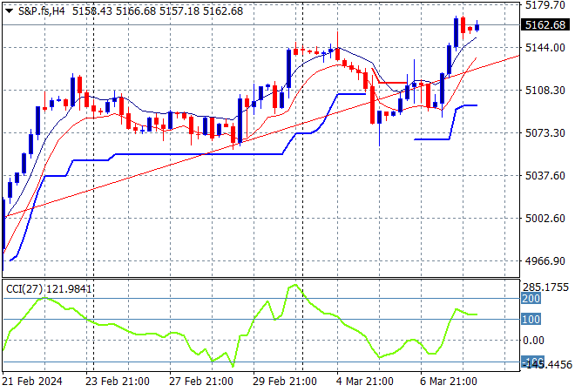Click the negative level tag on CCI axis
This screenshot has width=575, height=392.
531,362
